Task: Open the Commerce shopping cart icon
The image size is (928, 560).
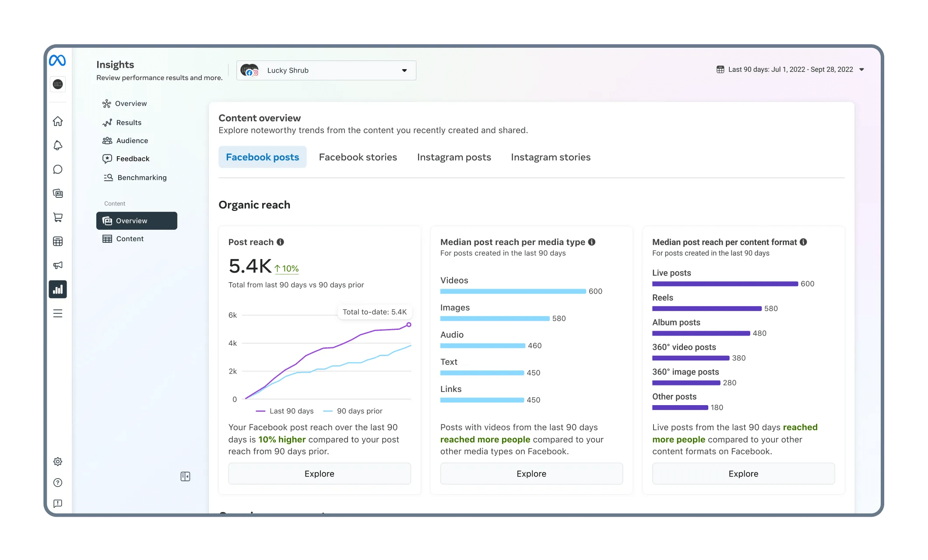Action: click(57, 217)
